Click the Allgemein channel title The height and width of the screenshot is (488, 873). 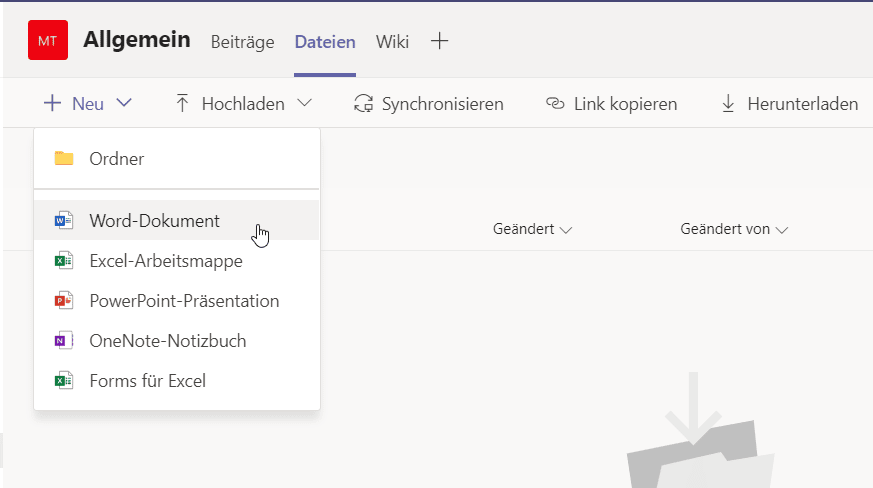(x=137, y=40)
